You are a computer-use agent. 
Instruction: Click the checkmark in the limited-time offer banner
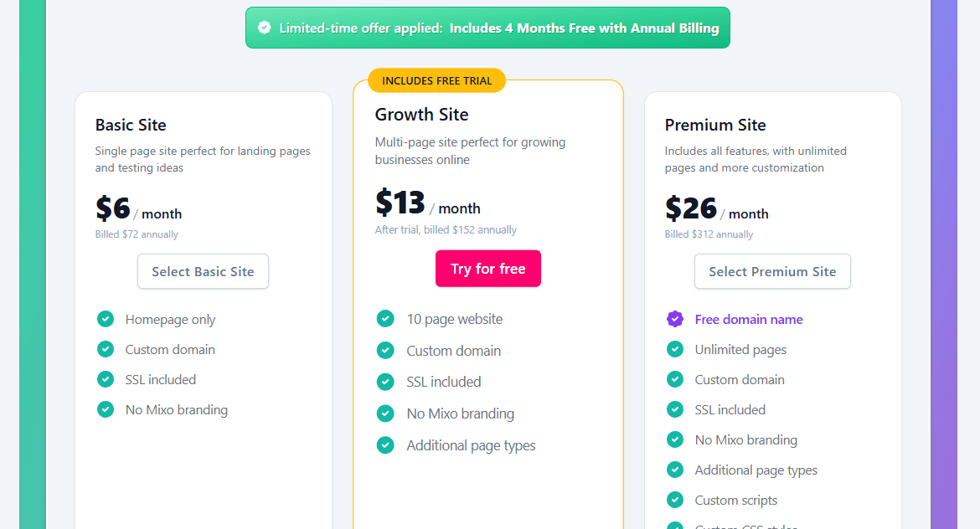pos(264,27)
